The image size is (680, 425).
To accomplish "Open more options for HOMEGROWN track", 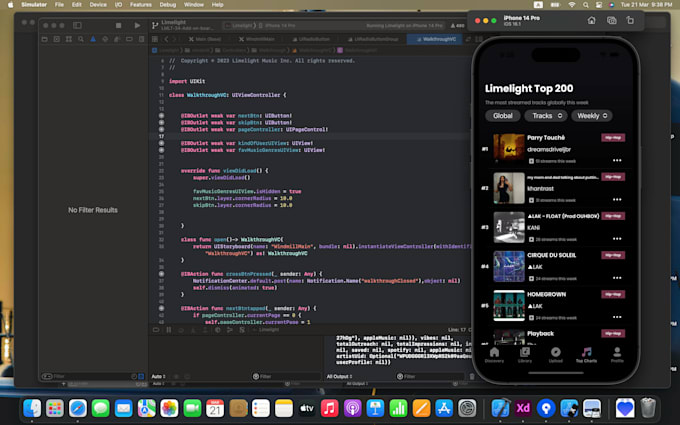I will pyautogui.click(x=617, y=317).
